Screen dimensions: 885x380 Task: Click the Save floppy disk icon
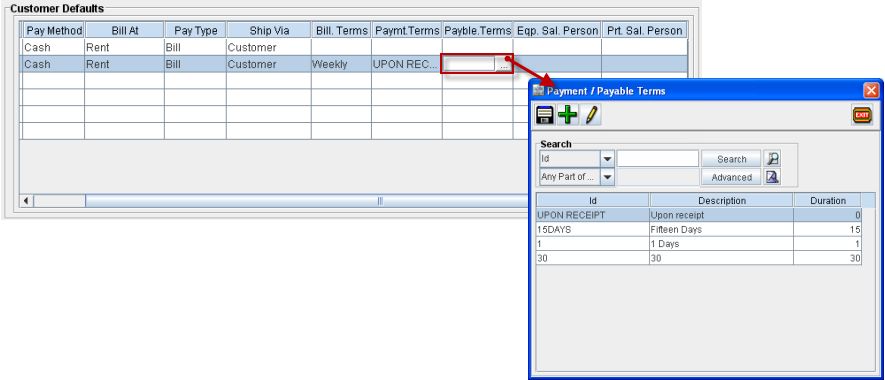pyautogui.click(x=545, y=115)
